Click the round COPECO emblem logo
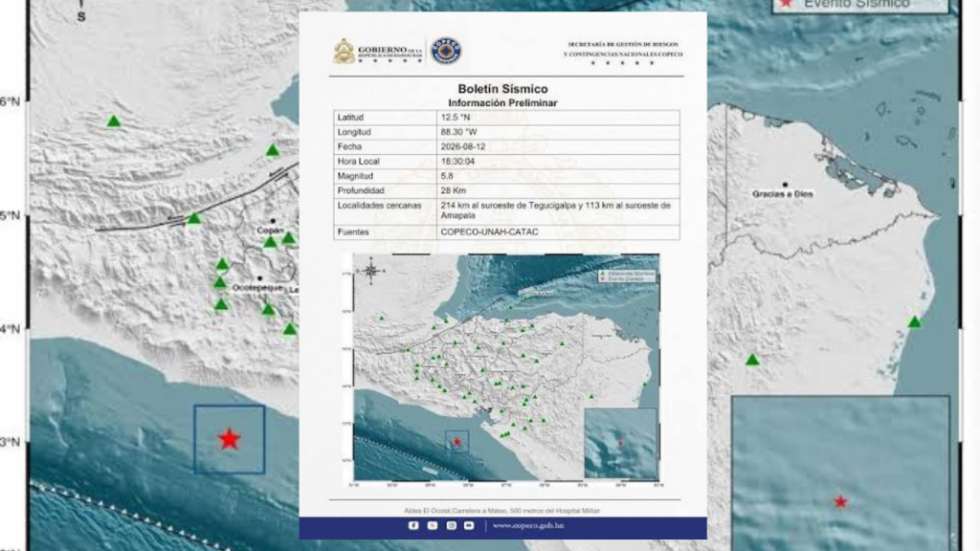980x551 pixels. click(446, 51)
